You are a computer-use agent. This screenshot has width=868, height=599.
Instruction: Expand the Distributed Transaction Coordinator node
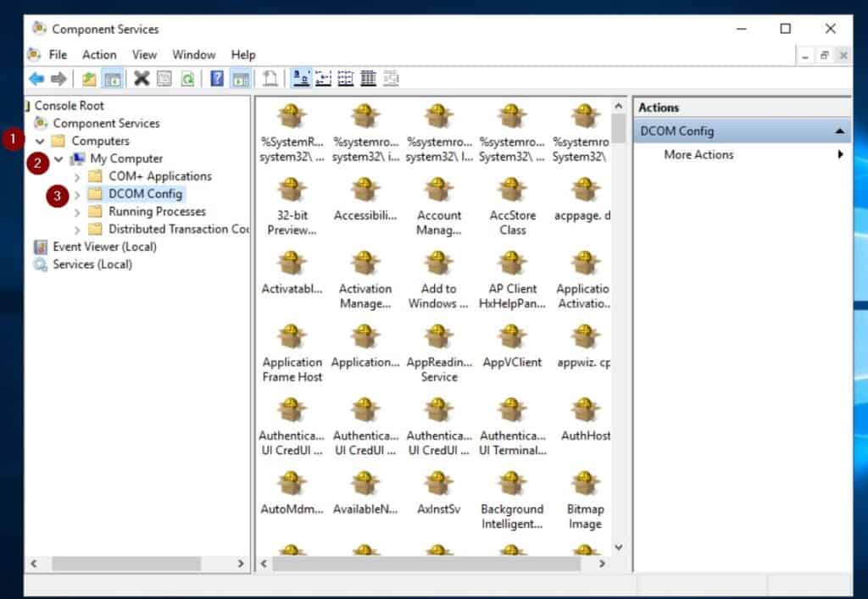click(77, 230)
